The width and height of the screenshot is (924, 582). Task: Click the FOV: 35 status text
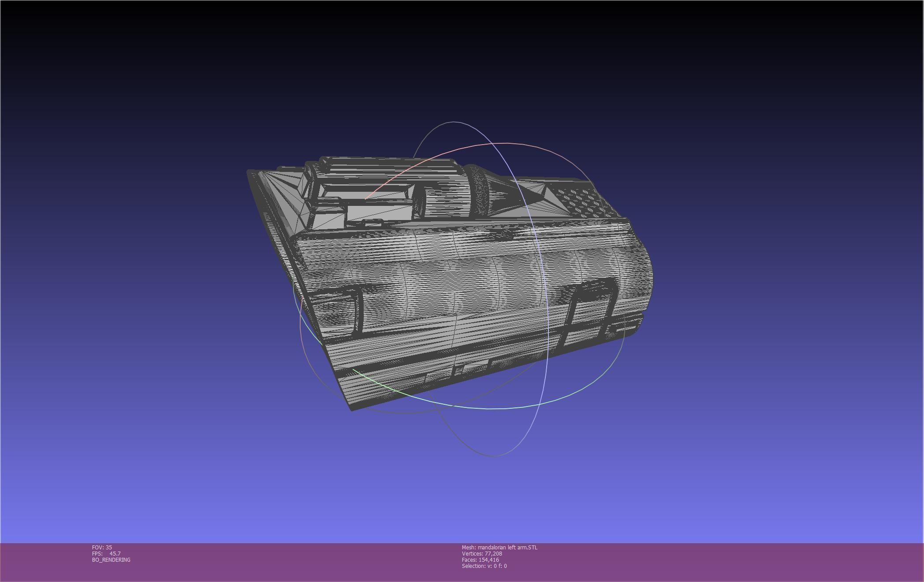click(102, 547)
